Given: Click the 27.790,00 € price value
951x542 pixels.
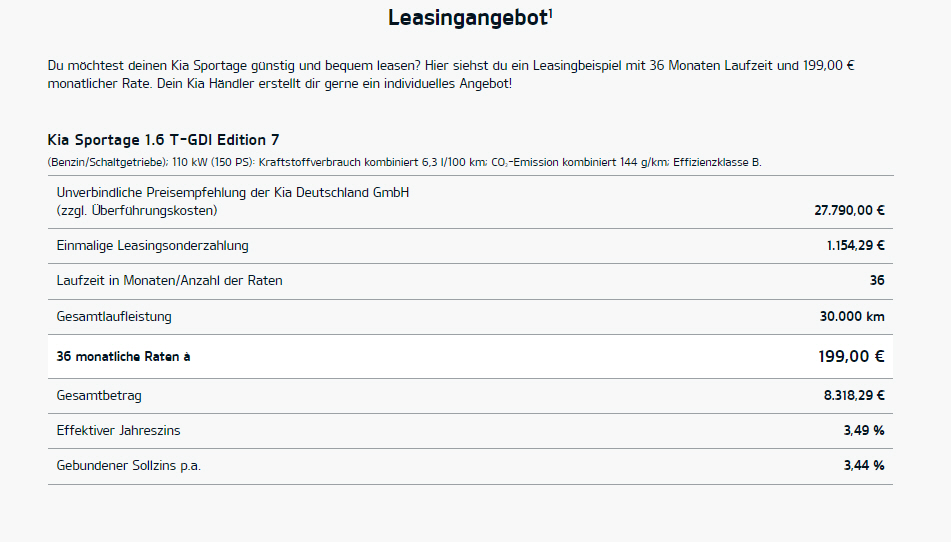Looking at the screenshot, I should [x=849, y=210].
